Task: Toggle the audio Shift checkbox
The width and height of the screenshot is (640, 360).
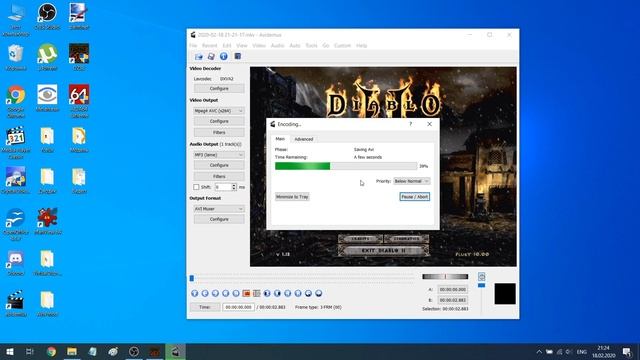Action: [x=196, y=187]
